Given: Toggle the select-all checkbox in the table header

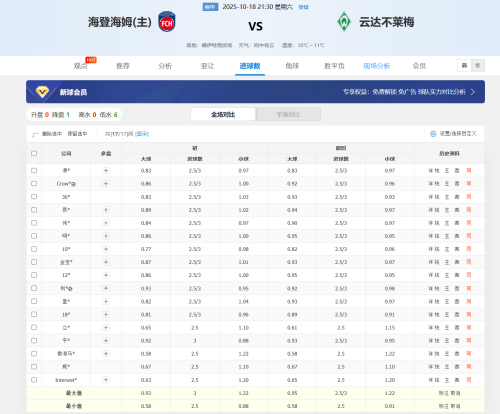Looking at the screenshot, I should [x=34, y=153].
